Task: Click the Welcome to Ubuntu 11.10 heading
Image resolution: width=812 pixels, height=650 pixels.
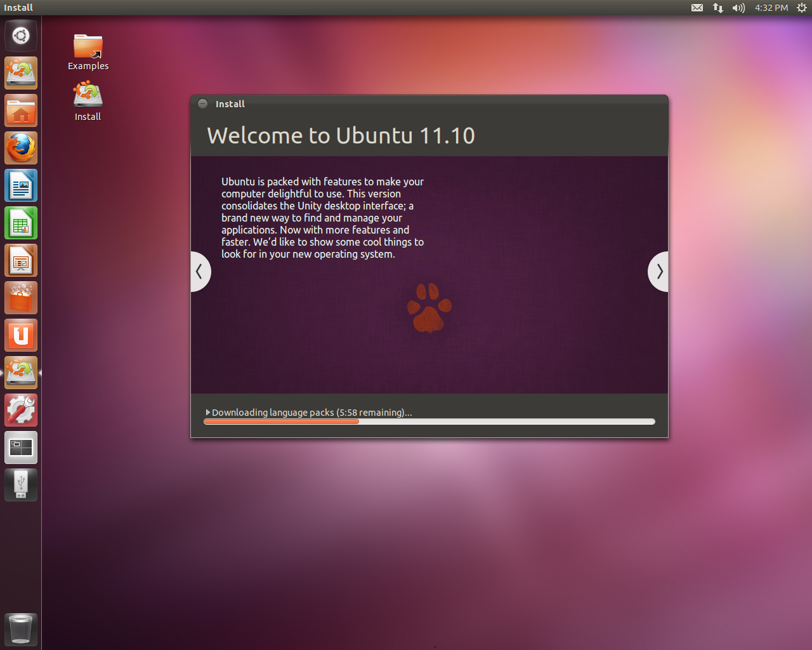Action: [341, 135]
